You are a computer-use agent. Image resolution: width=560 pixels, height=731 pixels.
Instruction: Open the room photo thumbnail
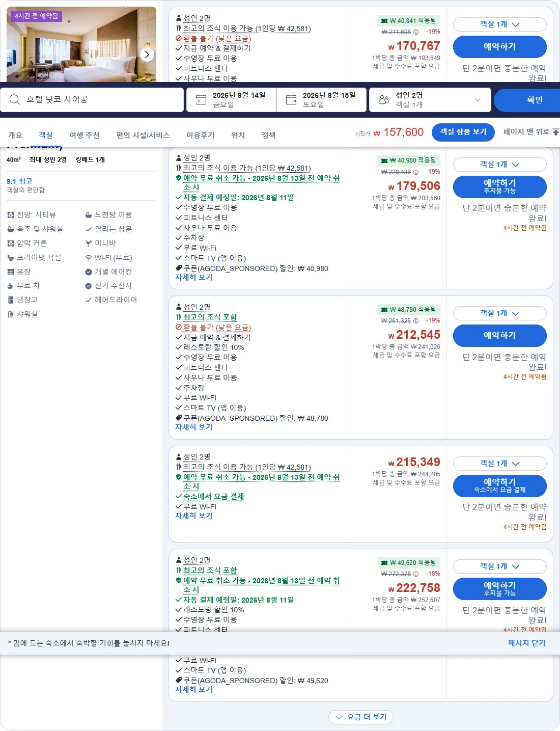tap(81, 44)
